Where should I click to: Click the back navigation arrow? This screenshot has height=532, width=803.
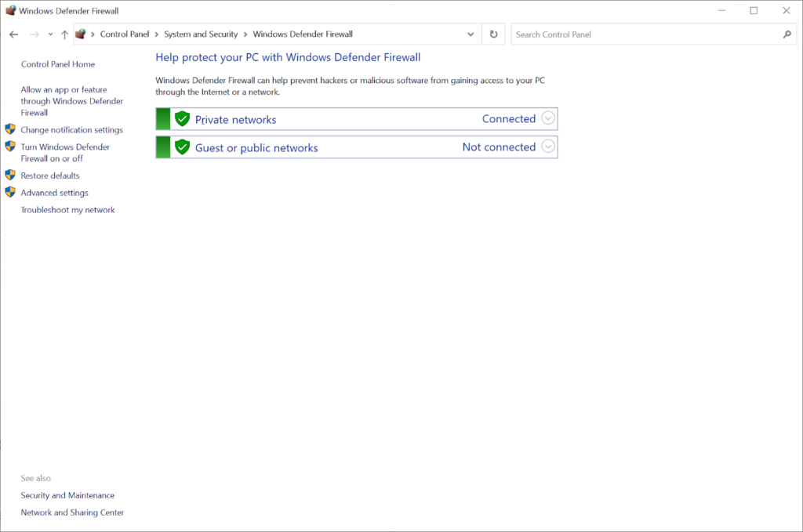pyautogui.click(x=13, y=34)
